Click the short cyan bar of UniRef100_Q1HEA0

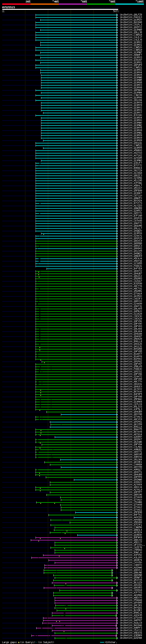tap(97, 535)
